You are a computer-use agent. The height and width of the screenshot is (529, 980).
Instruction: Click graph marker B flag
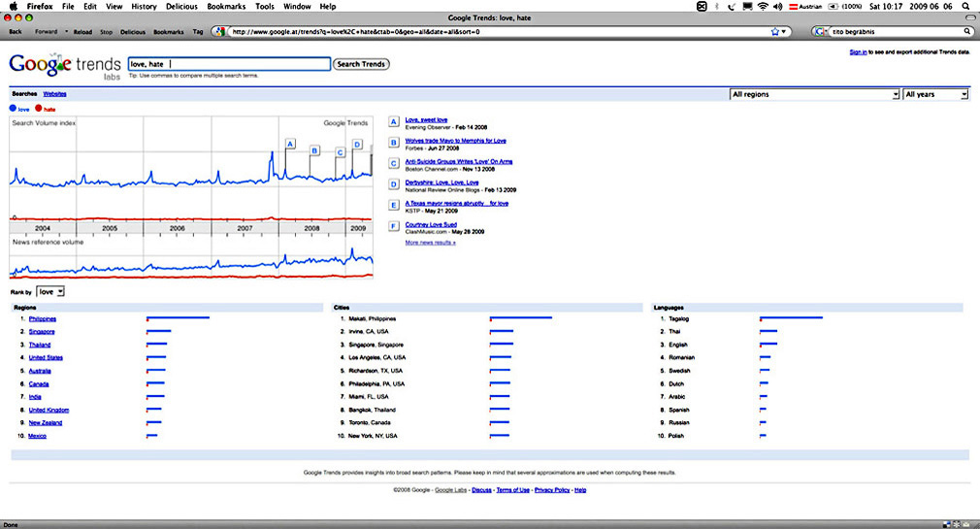[314, 150]
